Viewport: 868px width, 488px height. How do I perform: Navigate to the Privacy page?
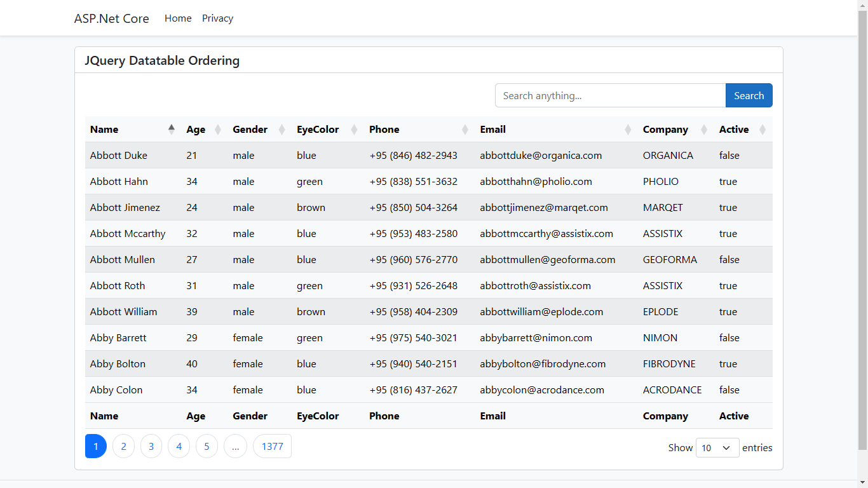[217, 18]
